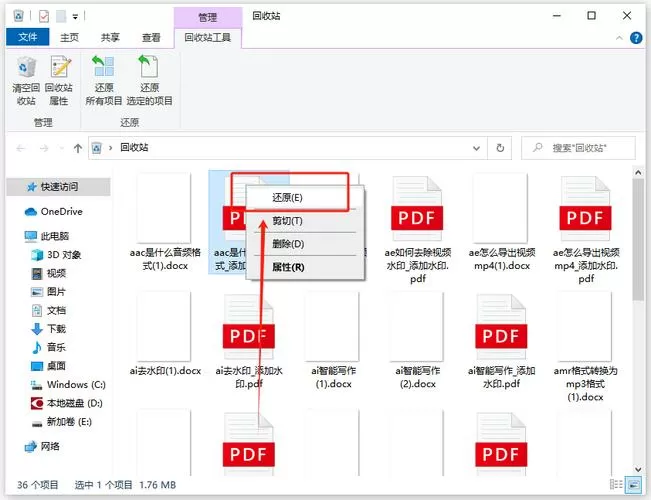Select file ae如何去除视频水印_添加水印.pdf

pos(417,228)
